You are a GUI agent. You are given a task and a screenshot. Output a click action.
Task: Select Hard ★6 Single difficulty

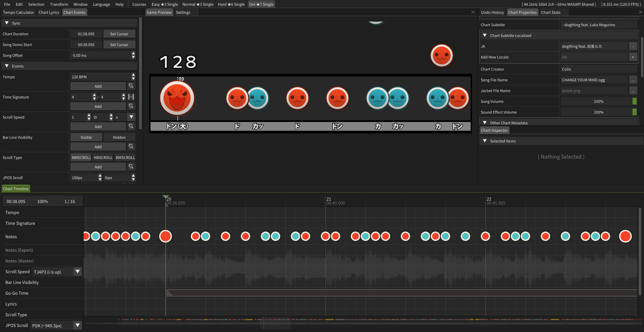click(x=231, y=4)
